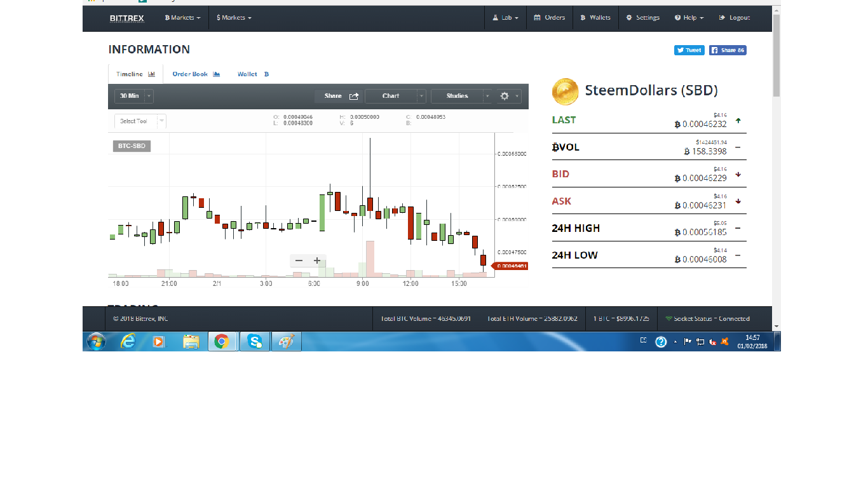Screen dimensions: 868x488
Task: Expand the Help menu
Action: (689, 18)
